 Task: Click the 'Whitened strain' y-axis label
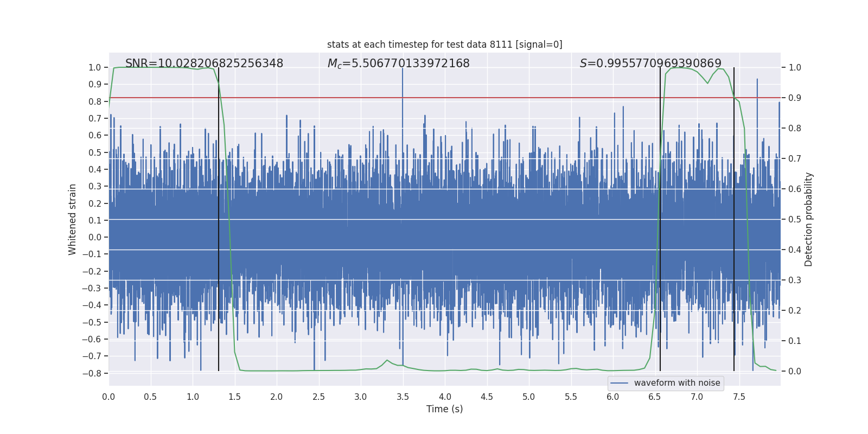pos(73,219)
